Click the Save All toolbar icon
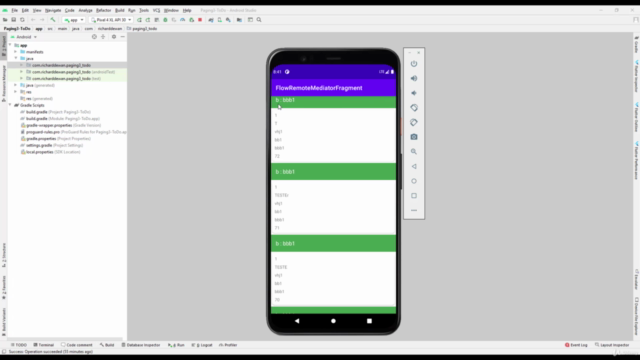Image resolution: width=640 pixels, height=360 pixels. pyautogui.click(x=13, y=20)
